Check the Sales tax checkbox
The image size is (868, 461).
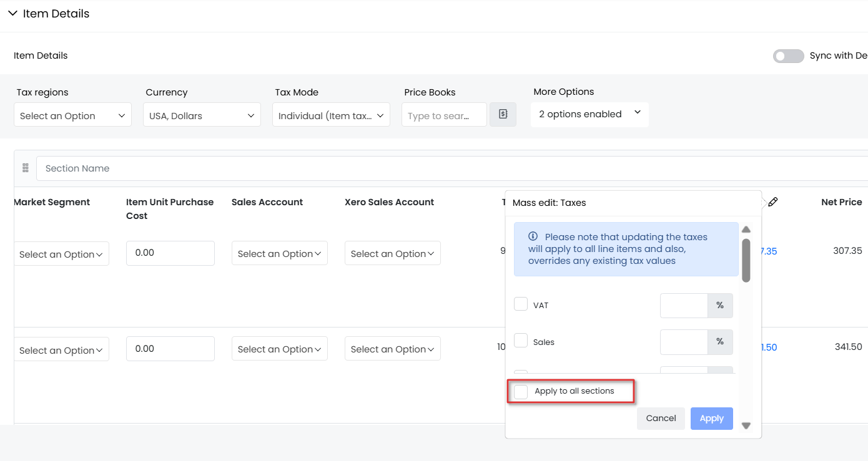coord(521,341)
